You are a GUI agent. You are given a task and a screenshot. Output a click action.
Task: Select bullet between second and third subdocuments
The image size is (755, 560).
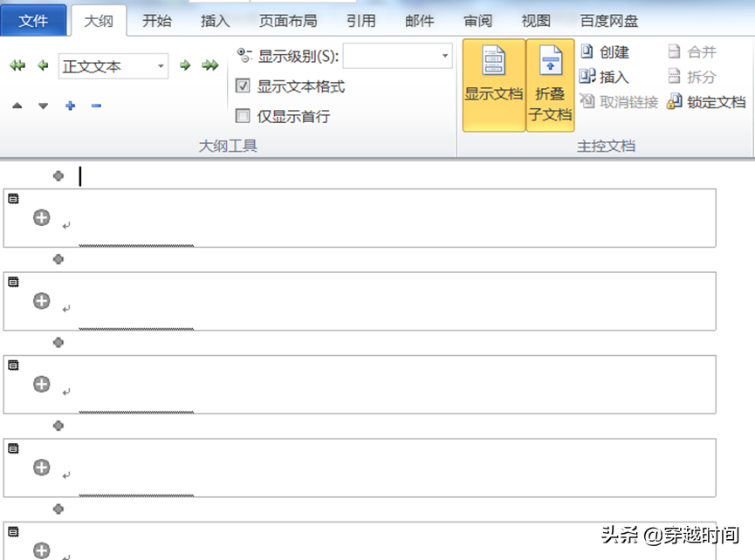point(58,343)
